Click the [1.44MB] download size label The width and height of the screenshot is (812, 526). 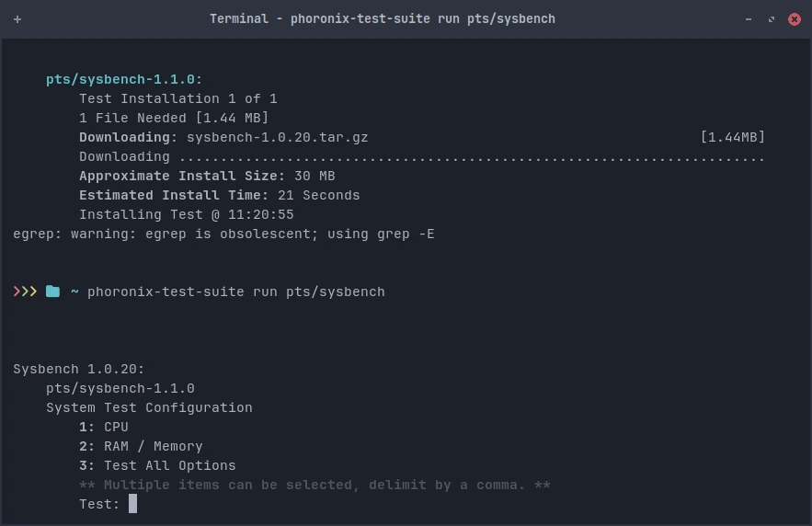point(732,137)
